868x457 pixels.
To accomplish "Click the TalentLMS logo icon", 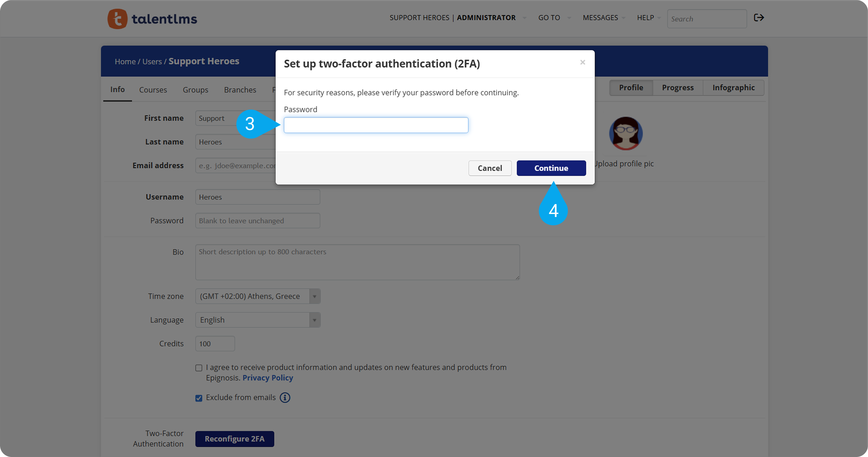I will (117, 19).
